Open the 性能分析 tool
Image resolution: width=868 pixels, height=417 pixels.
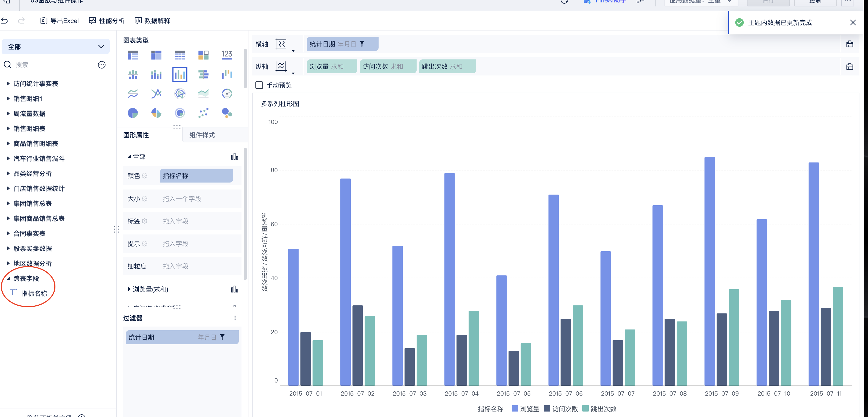[107, 21]
